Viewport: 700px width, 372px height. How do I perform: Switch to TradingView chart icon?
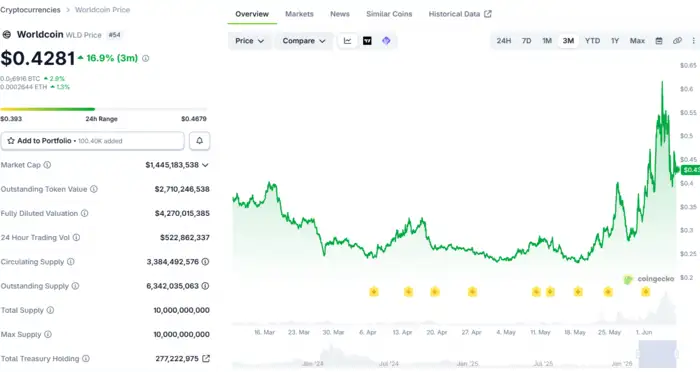click(367, 41)
